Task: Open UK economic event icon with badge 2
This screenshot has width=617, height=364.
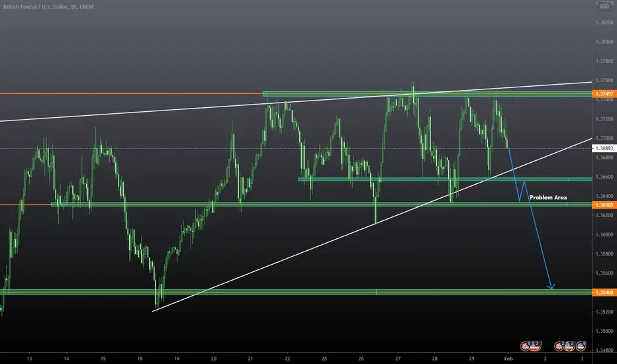Action: coord(559,346)
